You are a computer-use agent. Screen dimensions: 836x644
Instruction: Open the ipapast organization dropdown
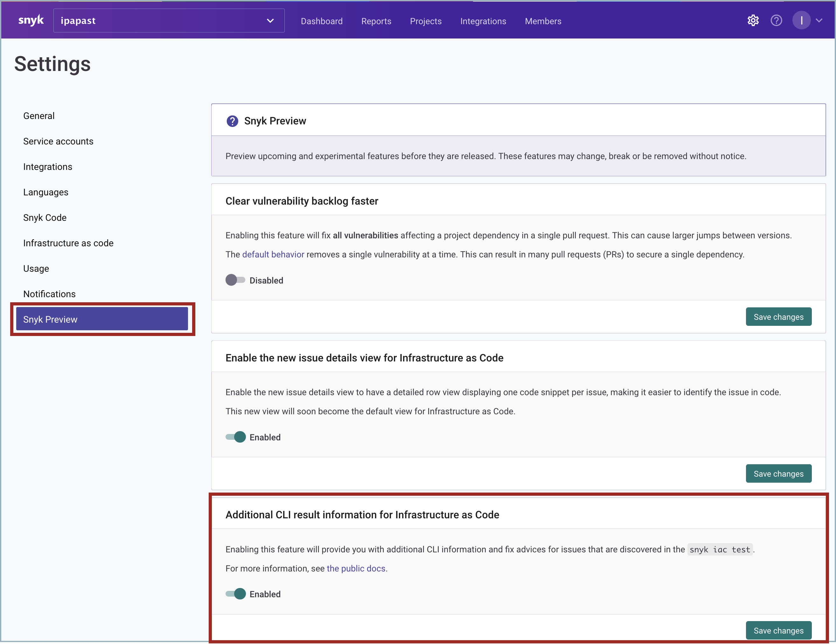coord(169,21)
